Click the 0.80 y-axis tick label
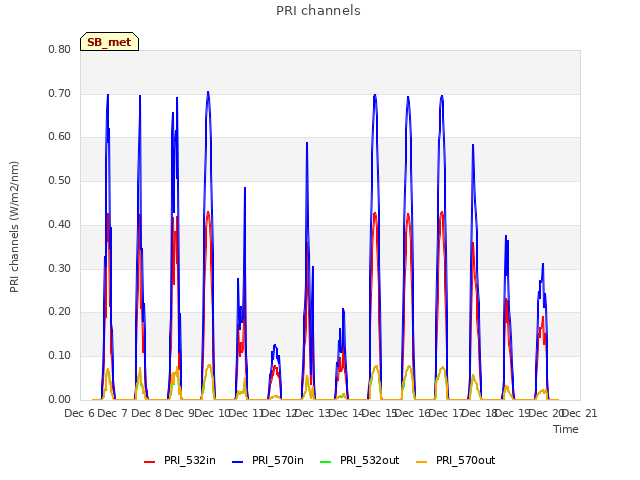 pyautogui.click(x=60, y=49)
